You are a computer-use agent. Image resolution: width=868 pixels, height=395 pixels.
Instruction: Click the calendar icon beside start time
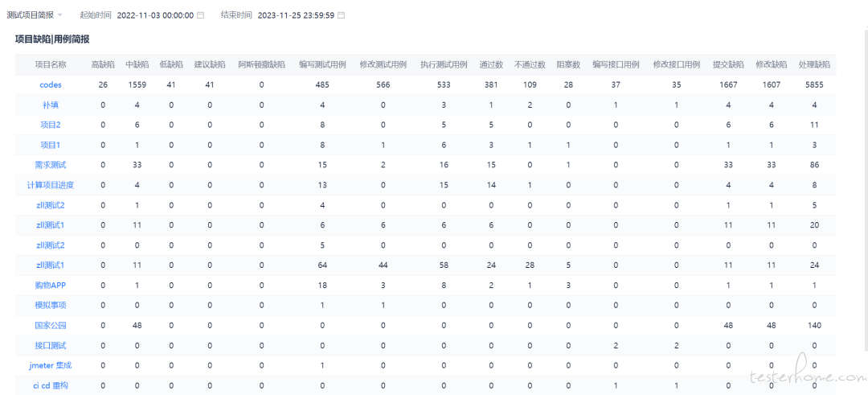201,15
